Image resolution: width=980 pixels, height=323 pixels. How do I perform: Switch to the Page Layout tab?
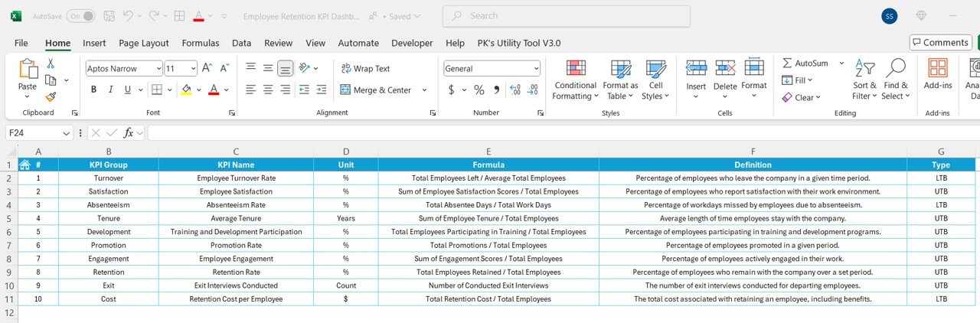pyautogui.click(x=144, y=43)
